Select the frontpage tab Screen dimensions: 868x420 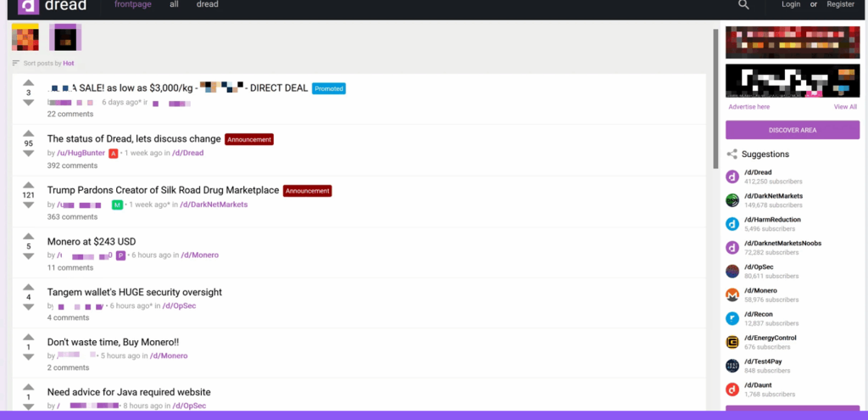point(132,5)
